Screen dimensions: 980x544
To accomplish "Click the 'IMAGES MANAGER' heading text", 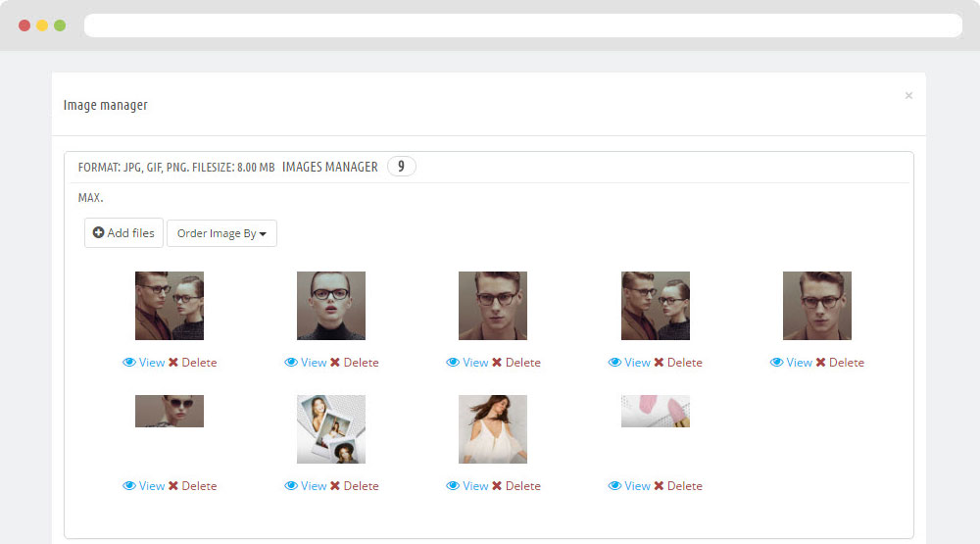I will point(330,167).
